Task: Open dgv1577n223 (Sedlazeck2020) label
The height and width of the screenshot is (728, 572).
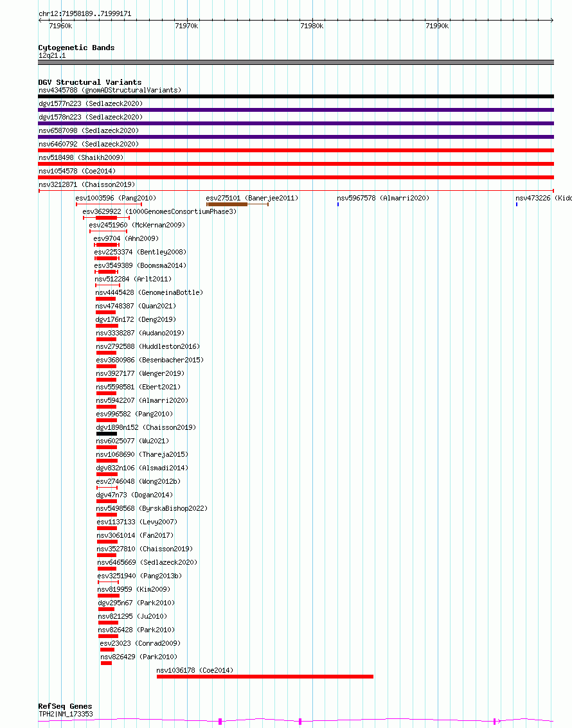Action: pyautogui.click(x=91, y=103)
